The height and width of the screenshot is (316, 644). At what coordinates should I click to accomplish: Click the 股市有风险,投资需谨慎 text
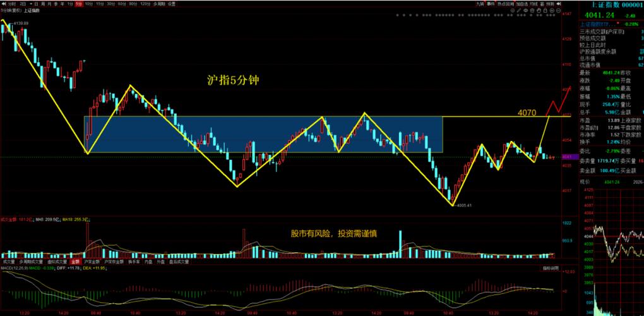click(x=333, y=234)
